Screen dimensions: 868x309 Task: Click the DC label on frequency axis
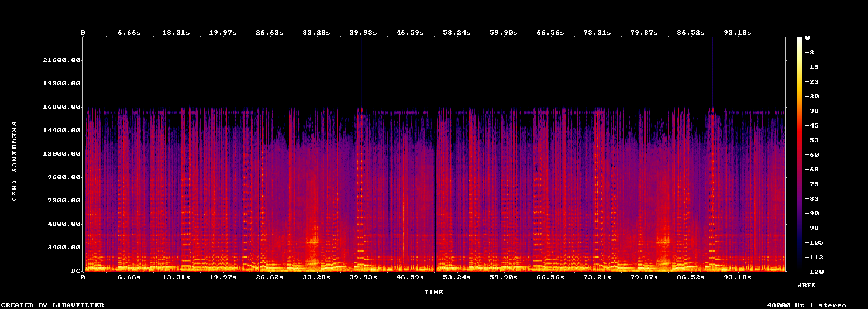76,271
